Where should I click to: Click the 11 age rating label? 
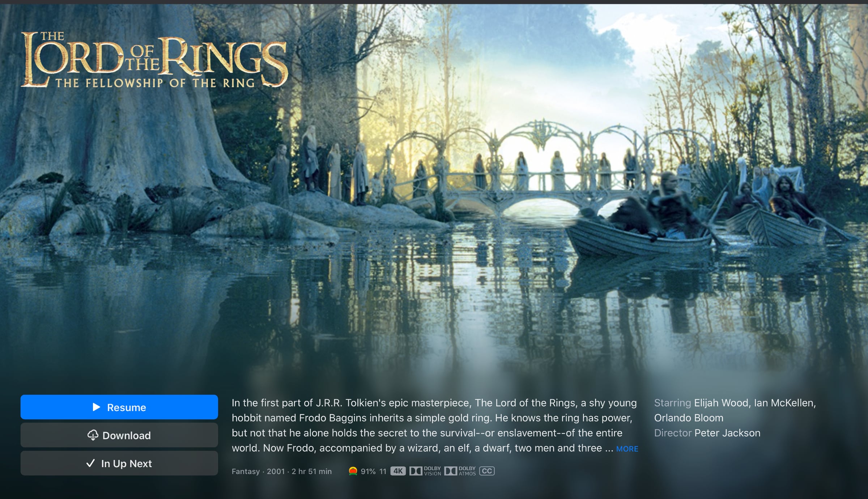[383, 471]
